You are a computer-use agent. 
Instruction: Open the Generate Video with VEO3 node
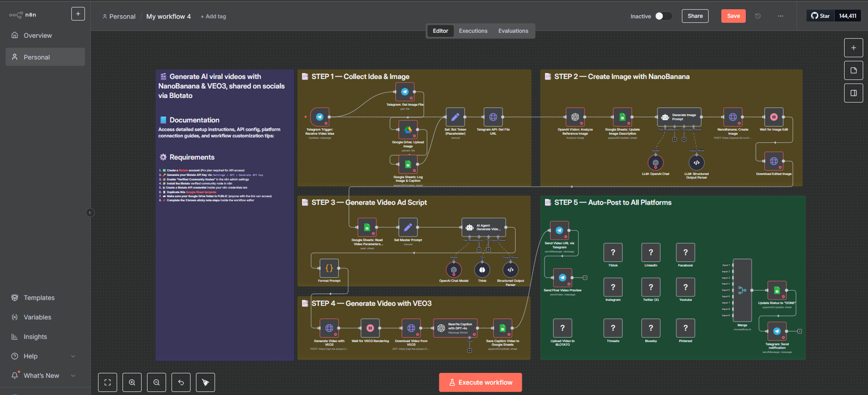pyautogui.click(x=329, y=328)
